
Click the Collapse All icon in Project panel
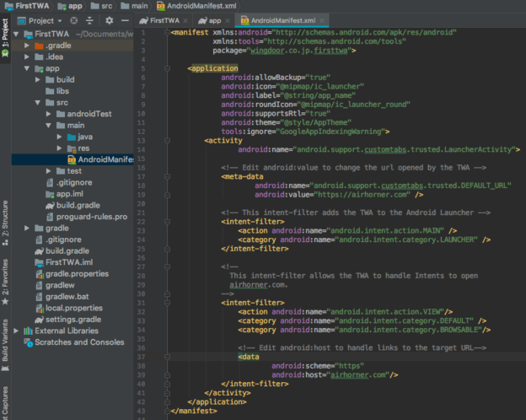89,19
